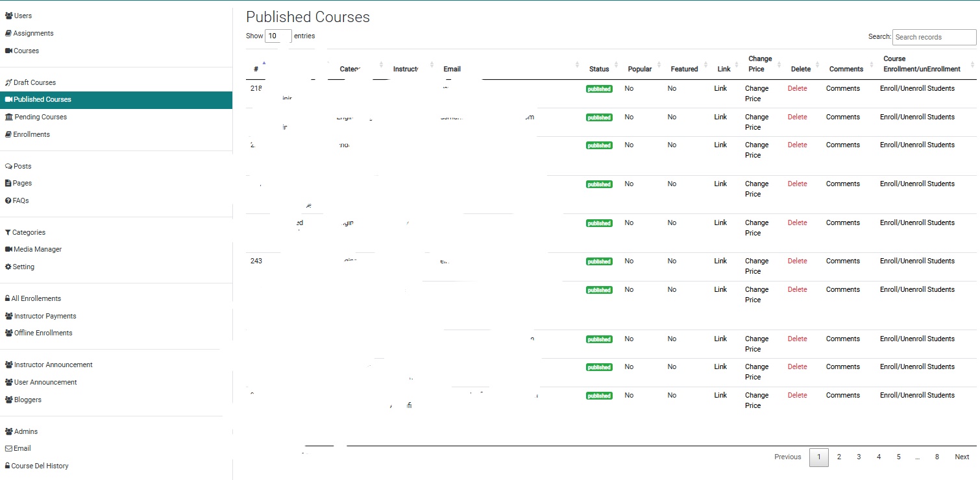The height and width of the screenshot is (480, 980).
Task: Click the Pages document icon
Action: pos(8,183)
